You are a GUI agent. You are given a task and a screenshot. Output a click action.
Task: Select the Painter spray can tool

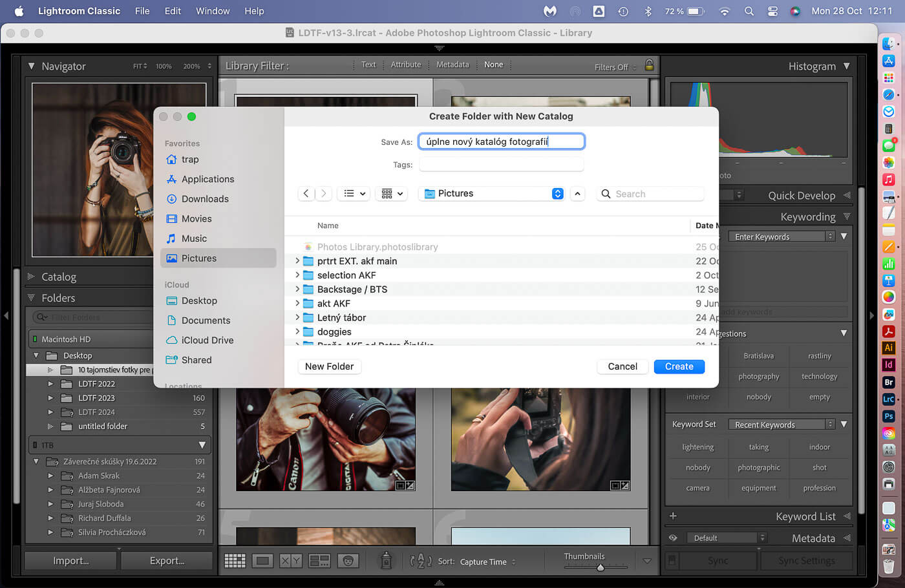point(387,560)
